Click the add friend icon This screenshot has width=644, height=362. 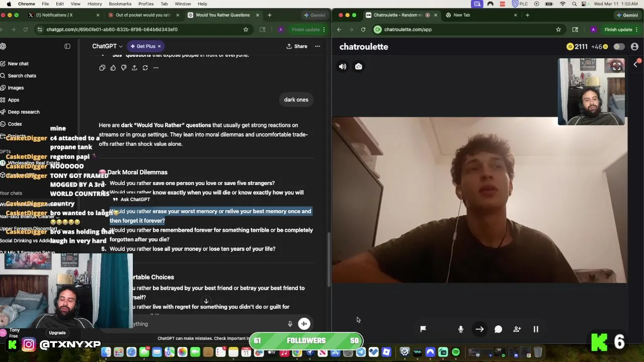click(x=517, y=329)
